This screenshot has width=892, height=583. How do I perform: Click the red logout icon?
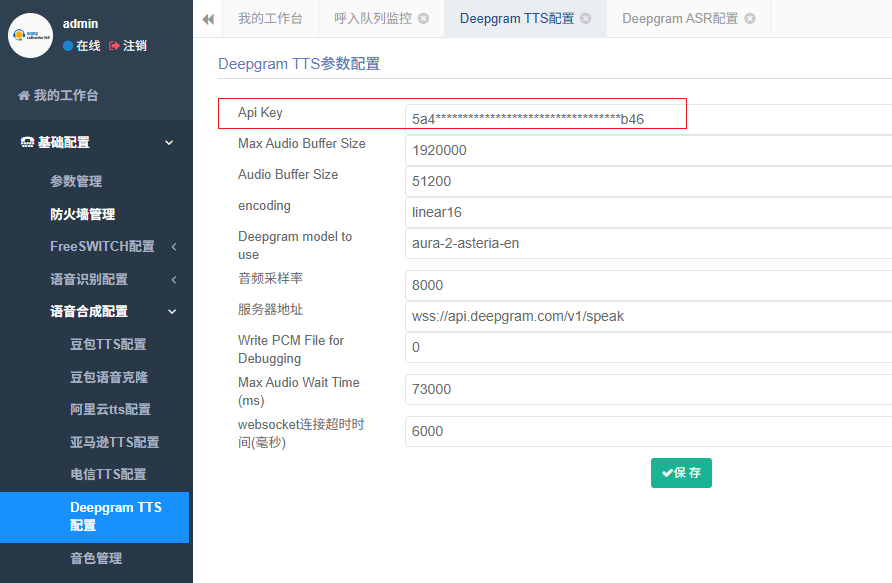click(x=114, y=46)
